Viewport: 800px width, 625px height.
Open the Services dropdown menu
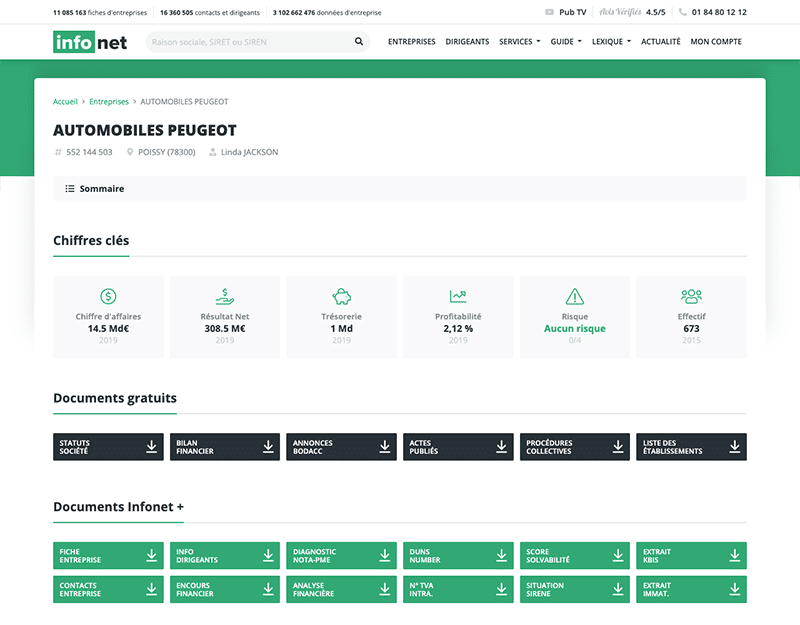pyautogui.click(x=519, y=42)
